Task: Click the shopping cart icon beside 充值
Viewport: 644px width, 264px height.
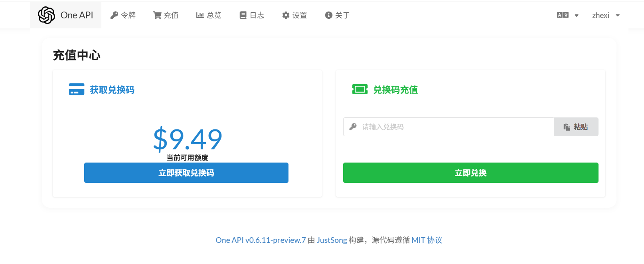Action: pos(157,15)
